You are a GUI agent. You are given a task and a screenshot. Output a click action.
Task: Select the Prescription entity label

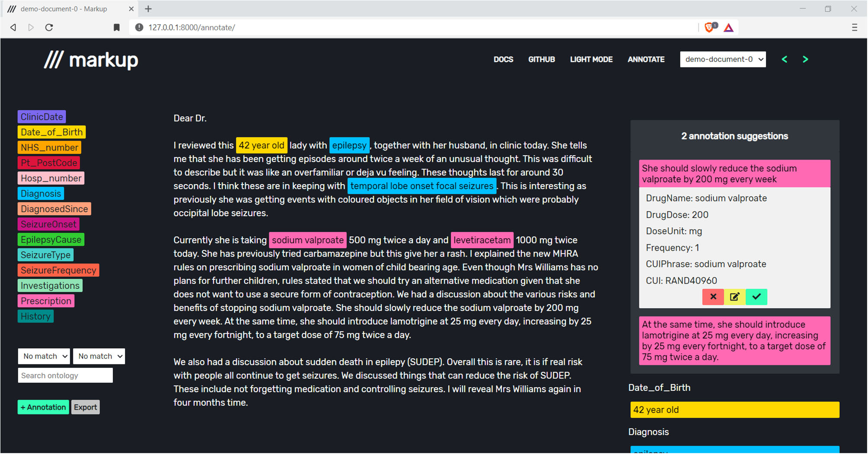(46, 301)
